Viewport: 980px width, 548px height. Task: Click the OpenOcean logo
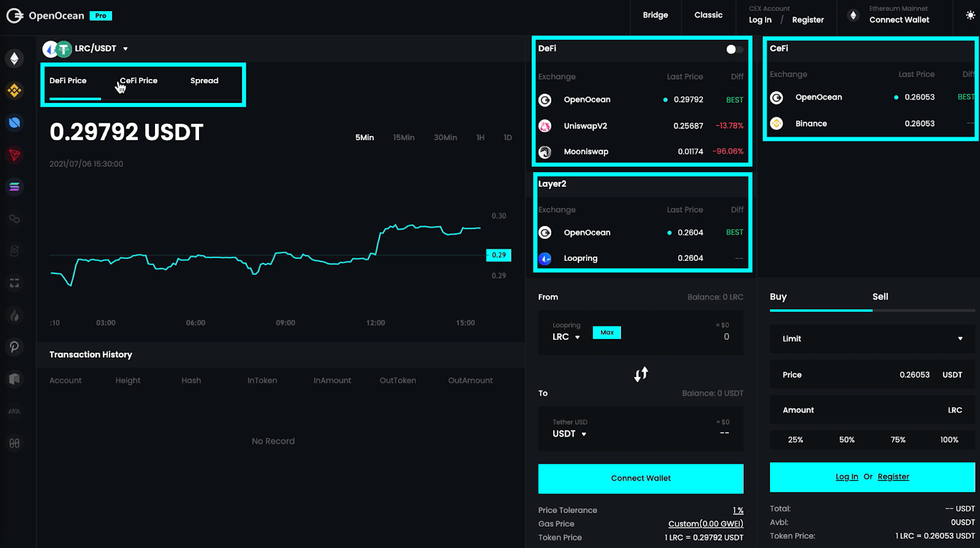pyautogui.click(x=45, y=15)
